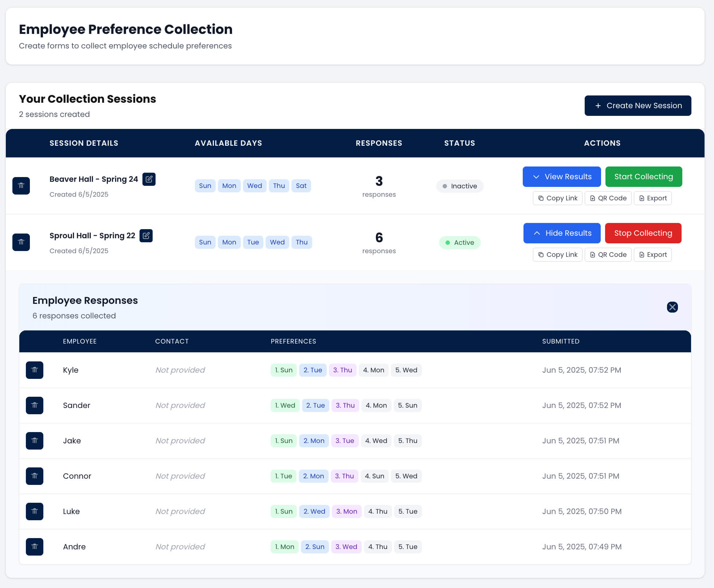The width and height of the screenshot is (714, 588).
Task: Select the Inactive status badge
Action: [x=460, y=186]
